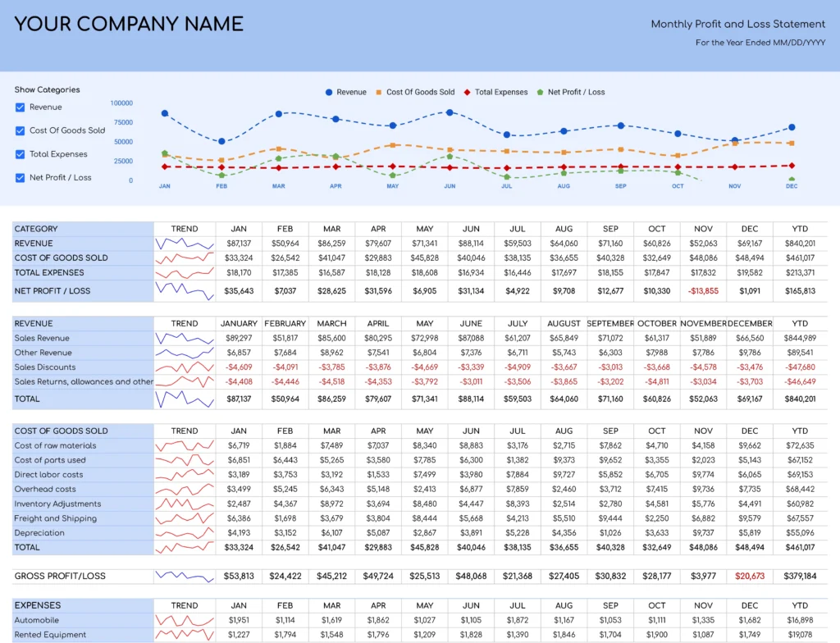Viewport: 840px width, 643px height.
Task: Select the YOUR COMPANY NAME title
Action: pyautogui.click(x=129, y=24)
